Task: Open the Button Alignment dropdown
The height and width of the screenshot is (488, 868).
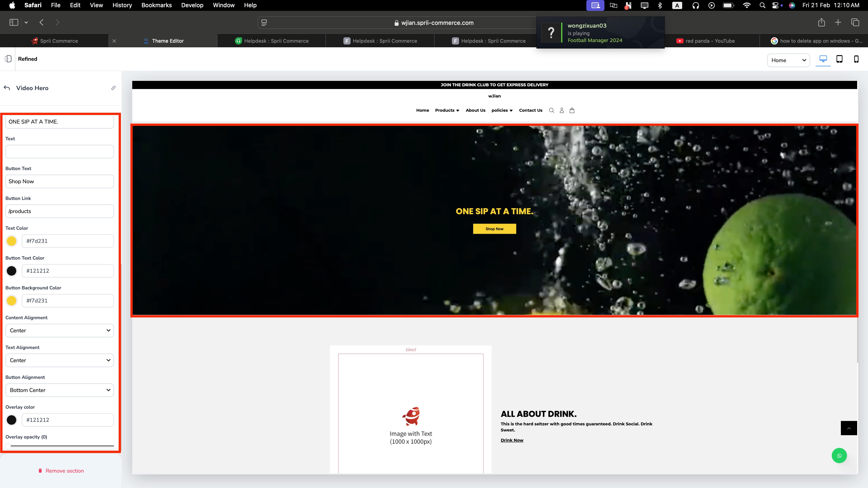Action: 60,390
